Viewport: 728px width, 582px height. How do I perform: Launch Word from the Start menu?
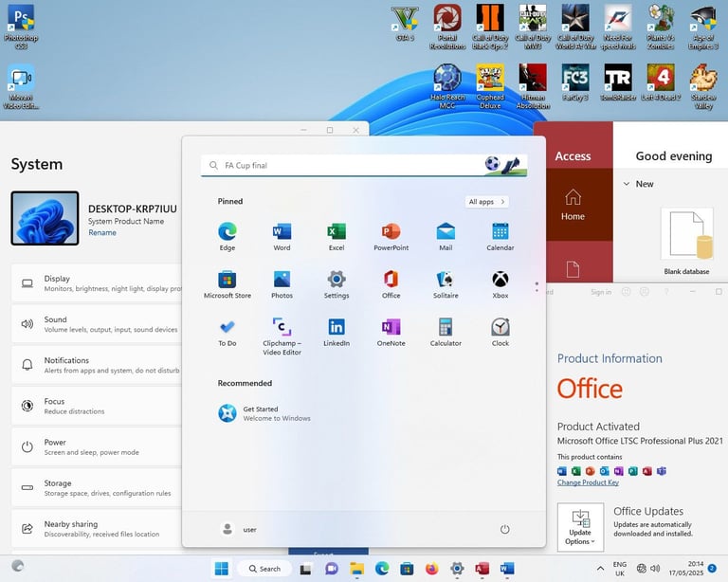pyautogui.click(x=282, y=237)
